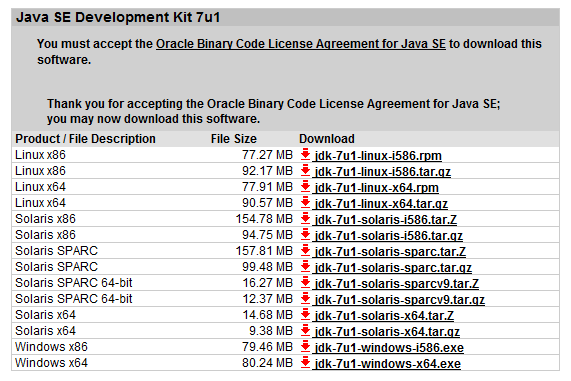
Task: Click download arrow icon for jdk-7u1-solaris-sparcv9.tar.Z
Action: point(305,283)
